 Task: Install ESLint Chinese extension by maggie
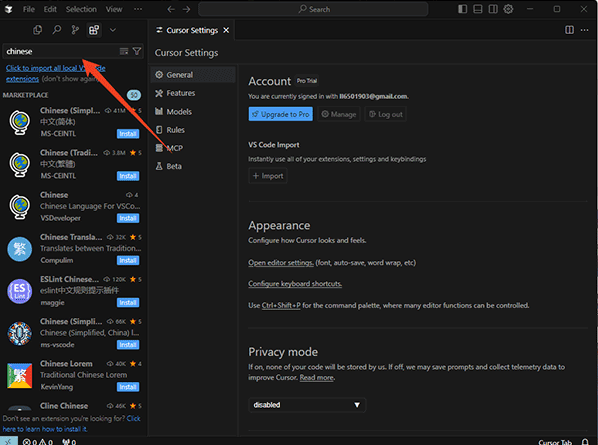128,303
